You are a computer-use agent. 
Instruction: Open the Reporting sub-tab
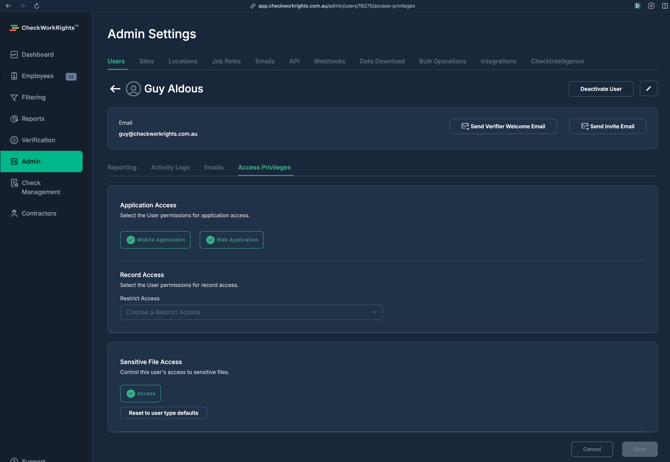tap(122, 168)
